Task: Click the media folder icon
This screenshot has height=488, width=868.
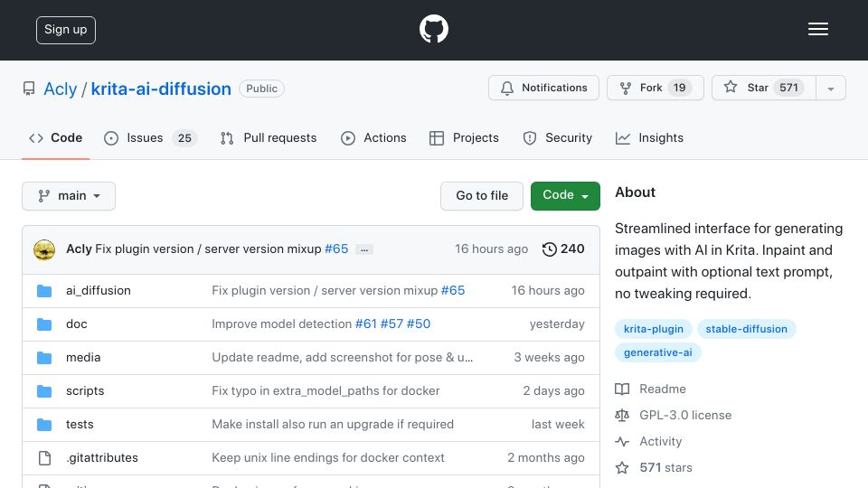Action: tap(44, 358)
